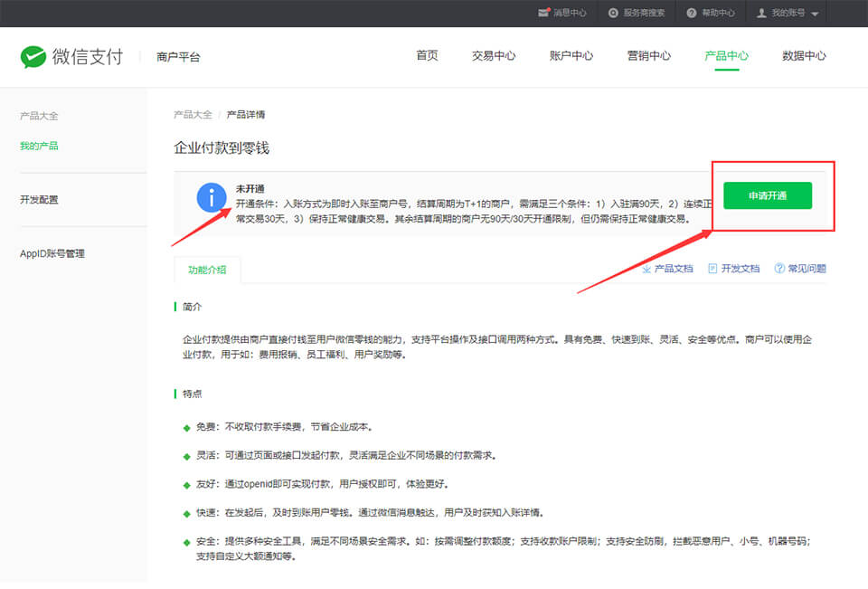
Task: Click the 未开通 status text
Action: (x=250, y=188)
